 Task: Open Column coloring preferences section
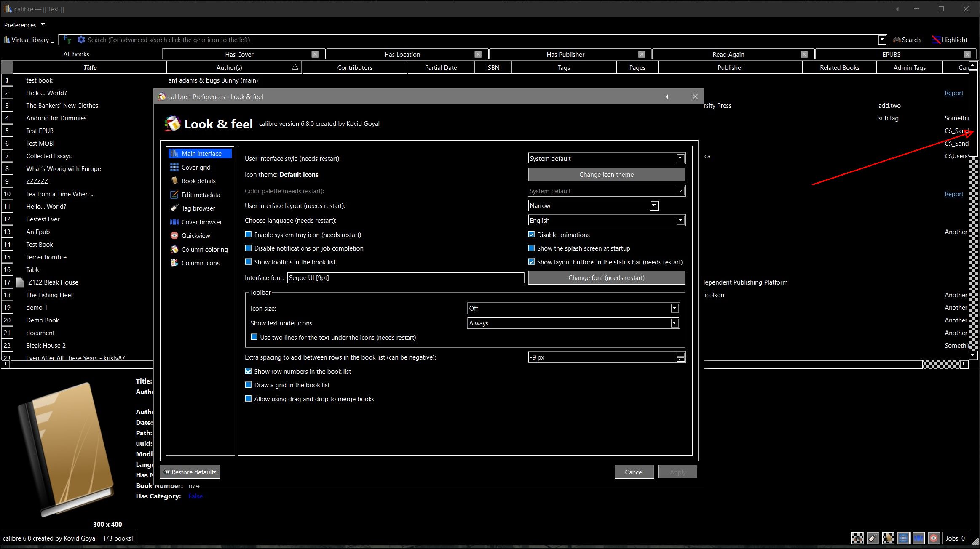coord(204,249)
